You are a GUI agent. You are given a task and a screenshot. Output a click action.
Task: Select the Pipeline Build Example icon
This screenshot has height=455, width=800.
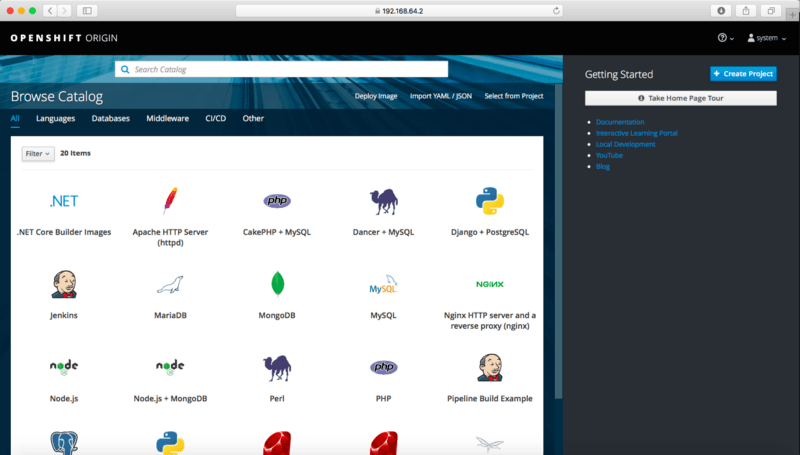click(490, 367)
